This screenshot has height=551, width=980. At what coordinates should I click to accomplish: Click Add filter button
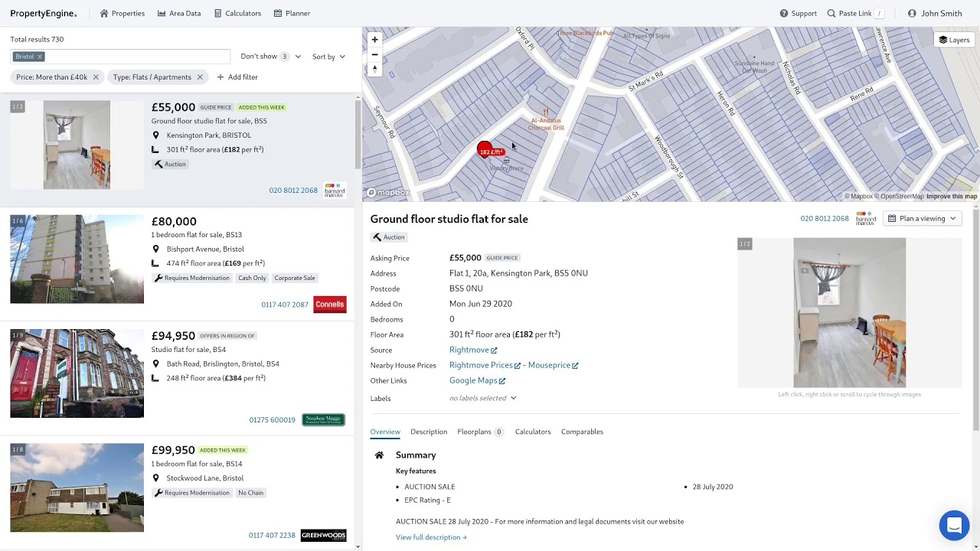(237, 77)
